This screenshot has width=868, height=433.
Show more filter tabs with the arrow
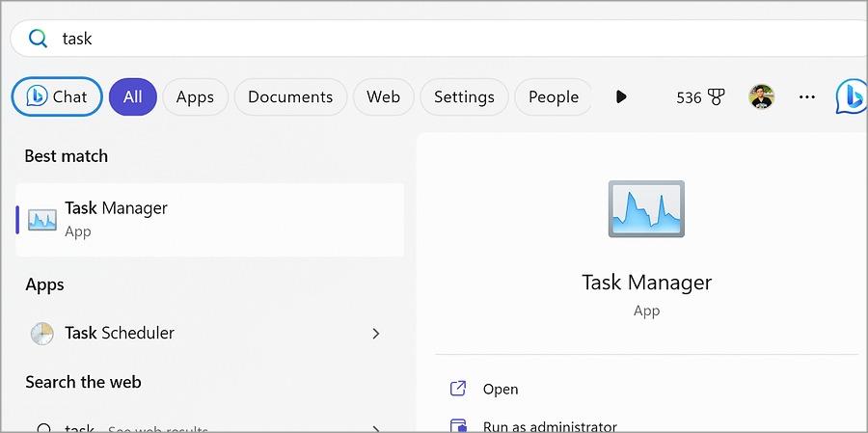point(621,96)
